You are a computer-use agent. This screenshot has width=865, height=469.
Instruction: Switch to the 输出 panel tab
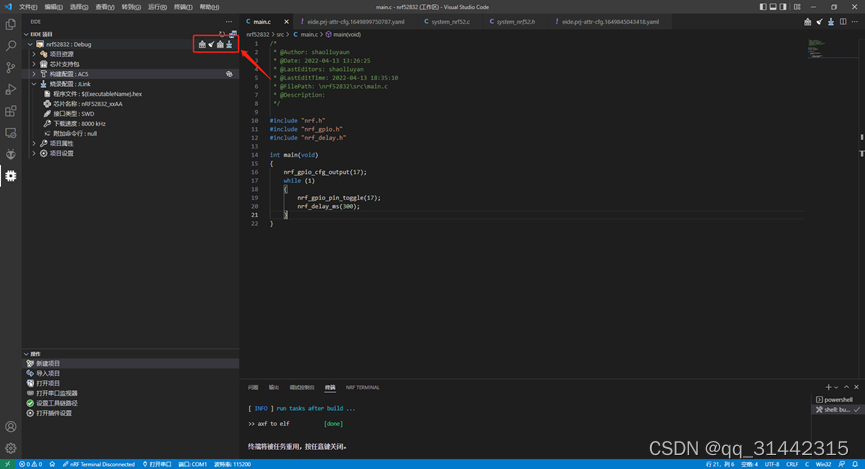pos(274,387)
